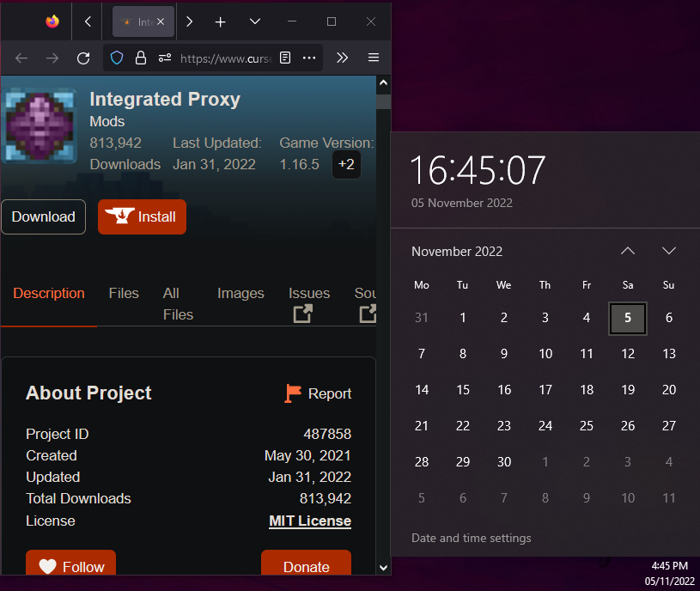Click the tracking protection shield icon
This screenshot has width=700, height=591.
point(118,58)
